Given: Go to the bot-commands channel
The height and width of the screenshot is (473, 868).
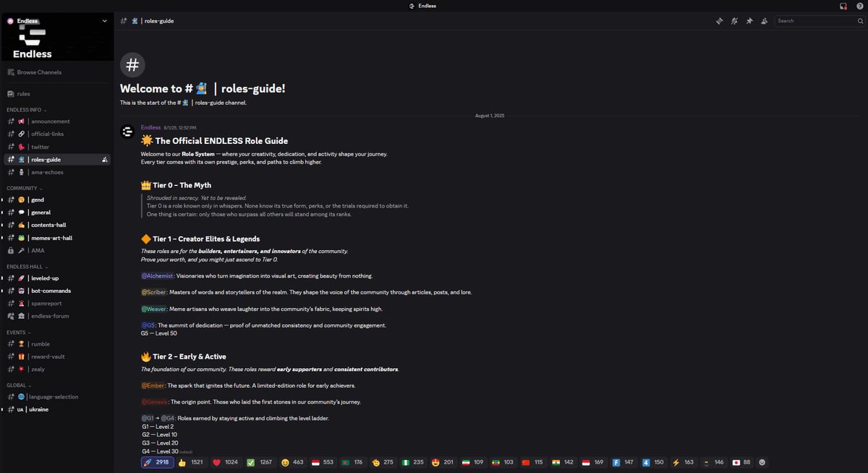Looking at the screenshot, I should [57, 291].
